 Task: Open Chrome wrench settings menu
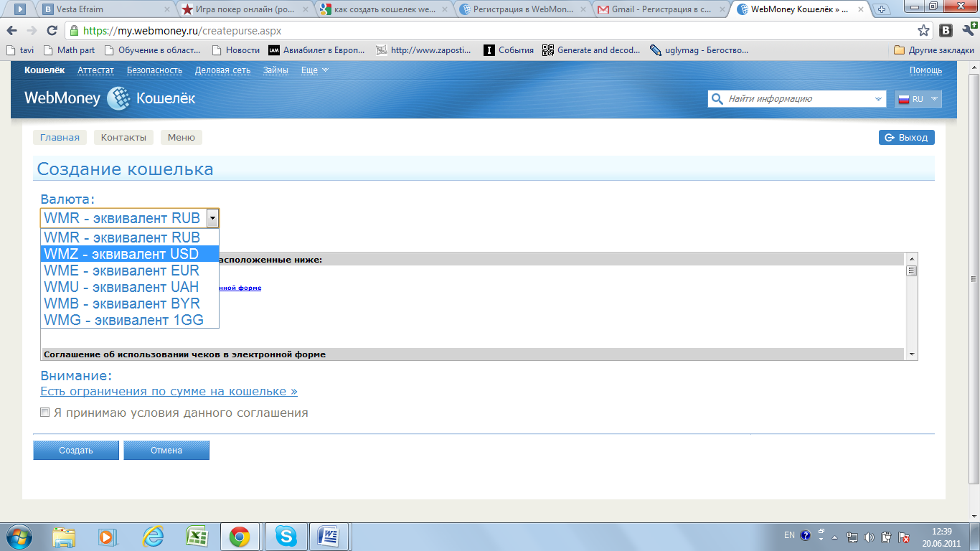[968, 31]
